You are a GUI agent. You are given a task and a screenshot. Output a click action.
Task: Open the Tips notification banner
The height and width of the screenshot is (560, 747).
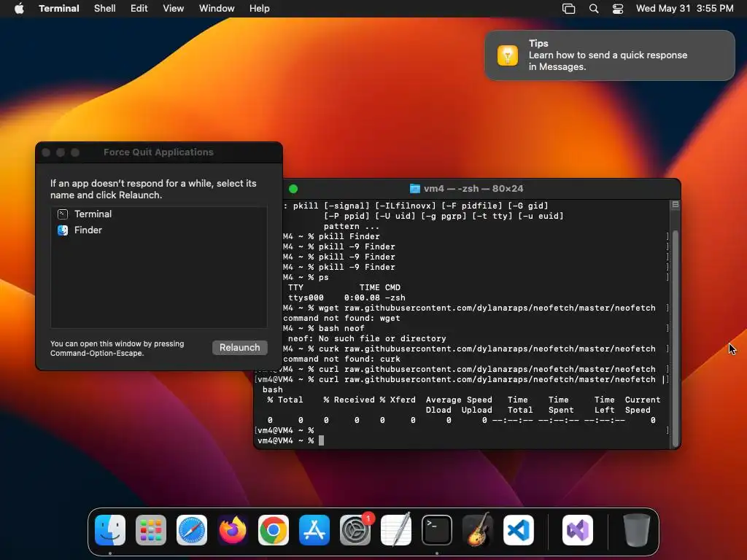(x=610, y=55)
